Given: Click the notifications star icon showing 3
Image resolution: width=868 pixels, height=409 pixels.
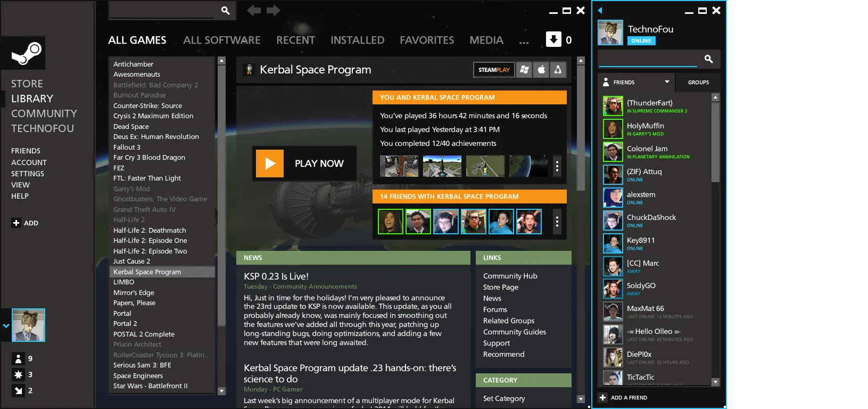Looking at the screenshot, I should (18, 375).
